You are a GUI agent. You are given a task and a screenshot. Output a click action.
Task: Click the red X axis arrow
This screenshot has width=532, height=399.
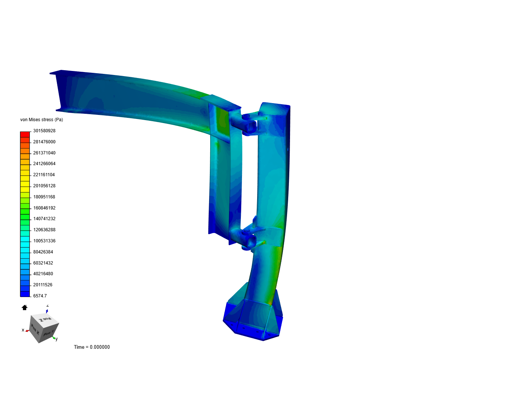coord(27,331)
